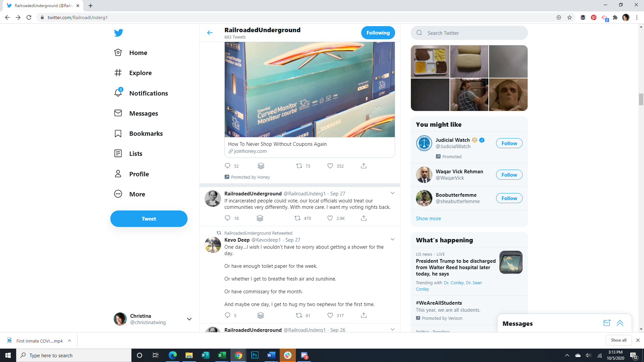The height and width of the screenshot is (362, 644).
Task: Go back with the profile back arrow
Action: pos(210,33)
